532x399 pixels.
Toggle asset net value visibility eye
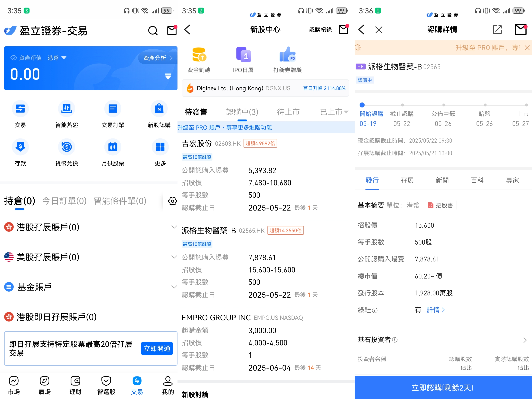pyautogui.click(x=14, y=58)
